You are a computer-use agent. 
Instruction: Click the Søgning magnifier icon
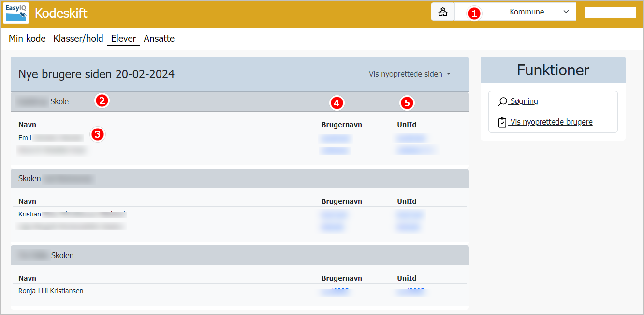[x=502, y=102]
